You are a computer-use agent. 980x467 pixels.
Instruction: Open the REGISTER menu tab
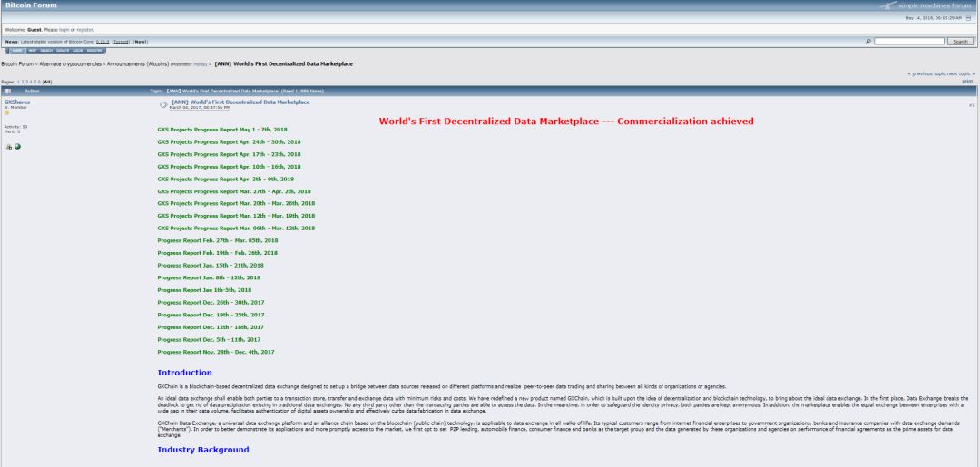[x=94, y=51]
